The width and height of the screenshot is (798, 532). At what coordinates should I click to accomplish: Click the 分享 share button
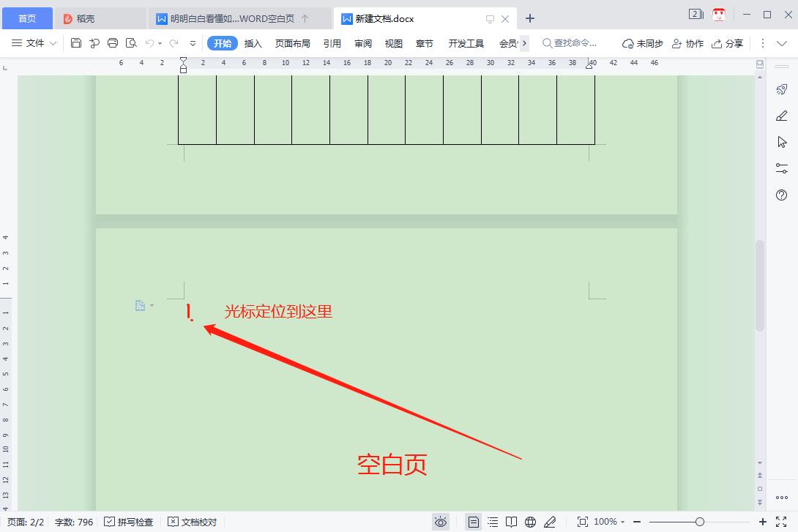pyautogui.click(x=728, y=44)
